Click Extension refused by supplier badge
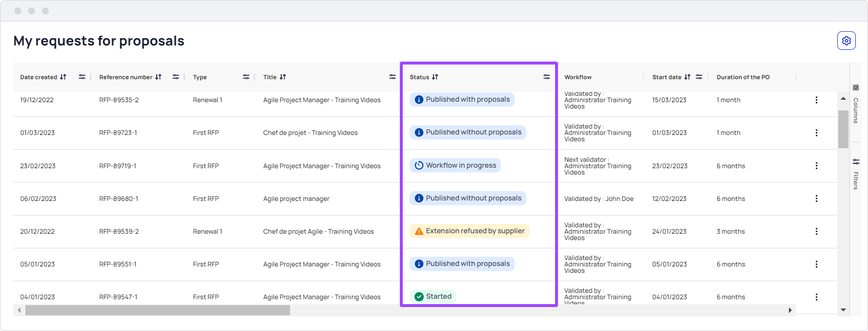This screenshot has width=868, height=331. (470, 231)
